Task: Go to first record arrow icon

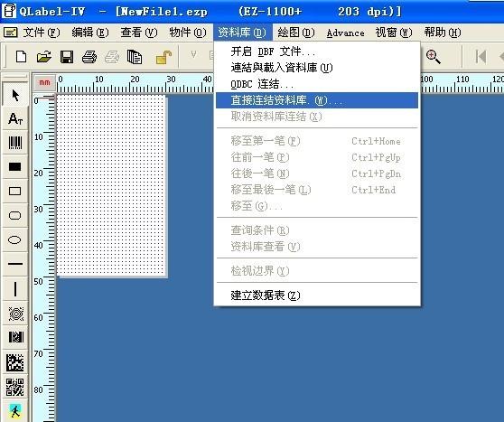Action: pyautogui.click(x=481, y=57)
